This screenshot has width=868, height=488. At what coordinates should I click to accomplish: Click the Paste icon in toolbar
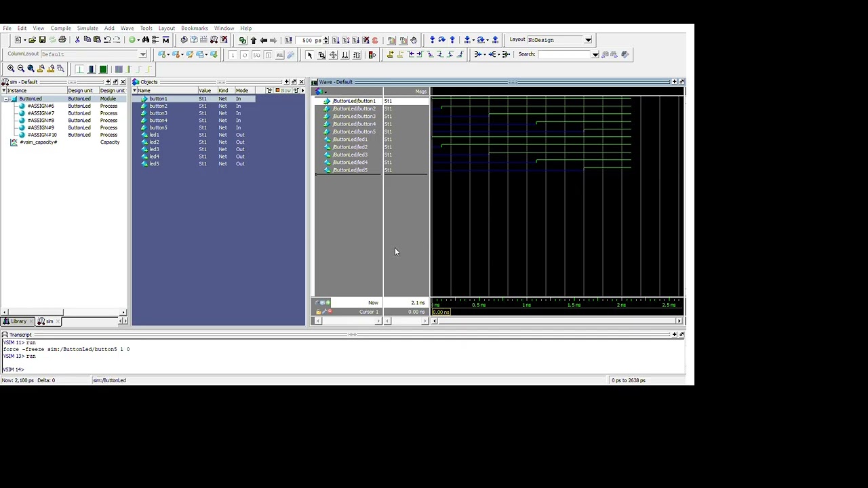97,39
